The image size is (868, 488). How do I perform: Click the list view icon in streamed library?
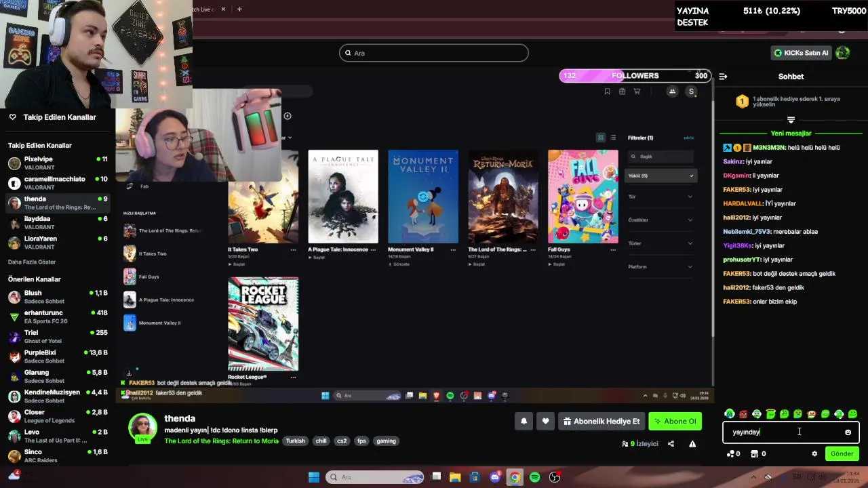[613, 138]
